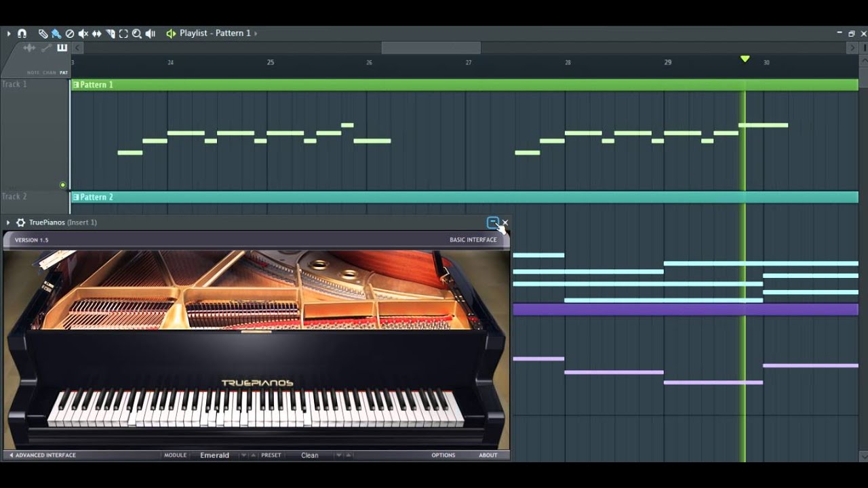Switch to ADVANCED INTERFACE
Viewport: 868px width, 488px height.
42,455
